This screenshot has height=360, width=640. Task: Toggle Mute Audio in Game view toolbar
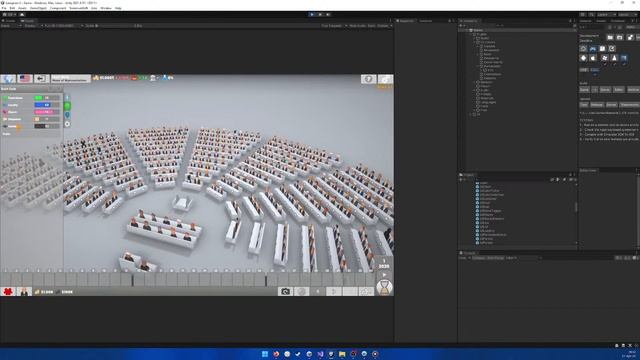pyautogui.click(x=358, y=26)
